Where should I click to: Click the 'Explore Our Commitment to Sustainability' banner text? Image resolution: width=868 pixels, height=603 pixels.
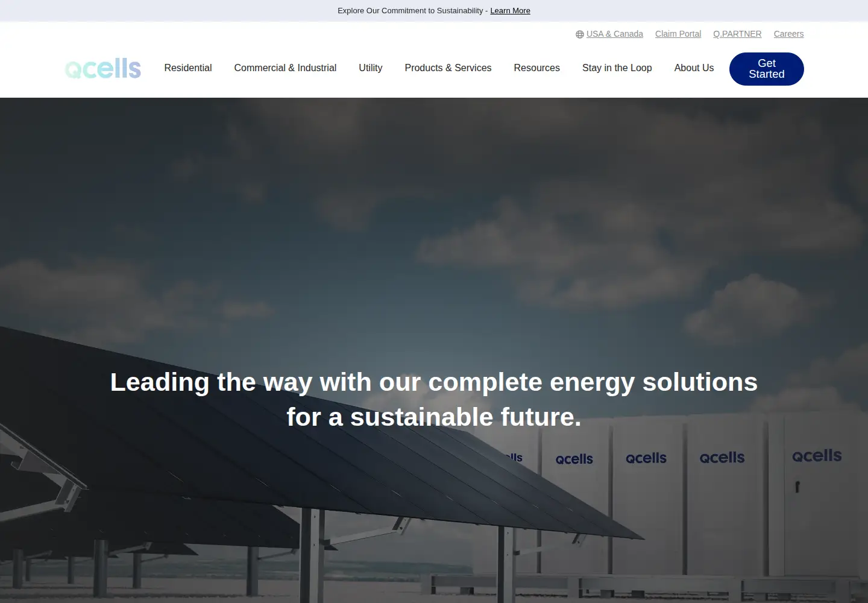[410, 11]
